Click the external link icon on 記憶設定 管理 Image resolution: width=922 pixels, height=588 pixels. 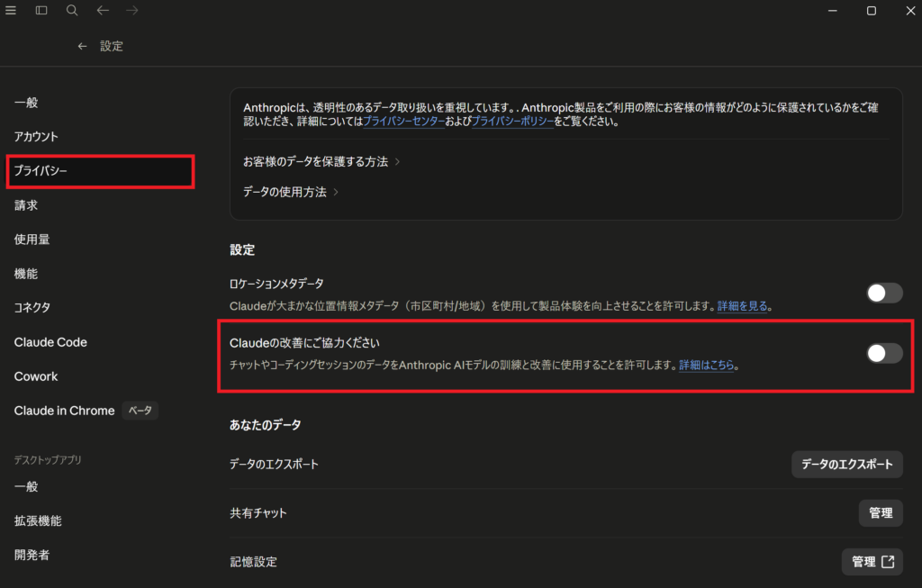888,562
